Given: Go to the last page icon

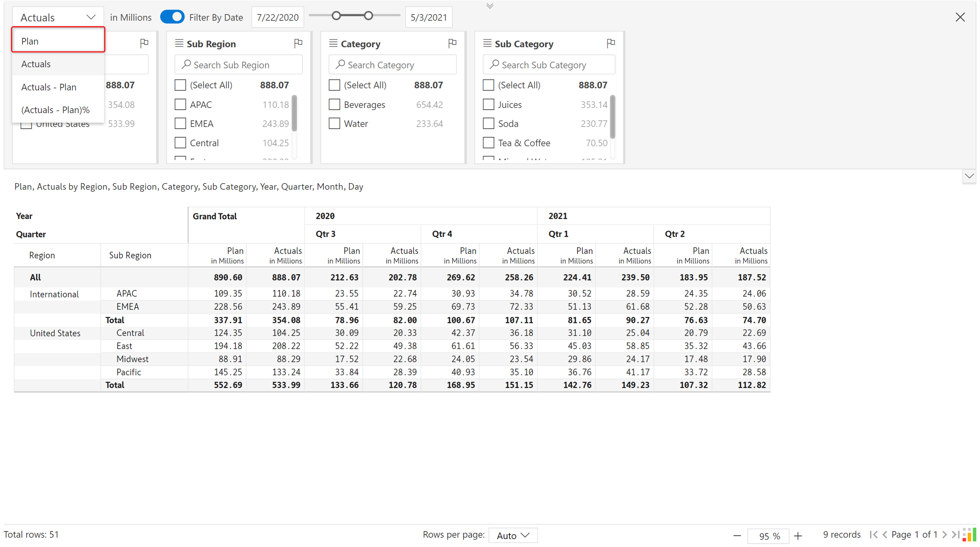Looking at the screenshot, I should tap(955, 535).
